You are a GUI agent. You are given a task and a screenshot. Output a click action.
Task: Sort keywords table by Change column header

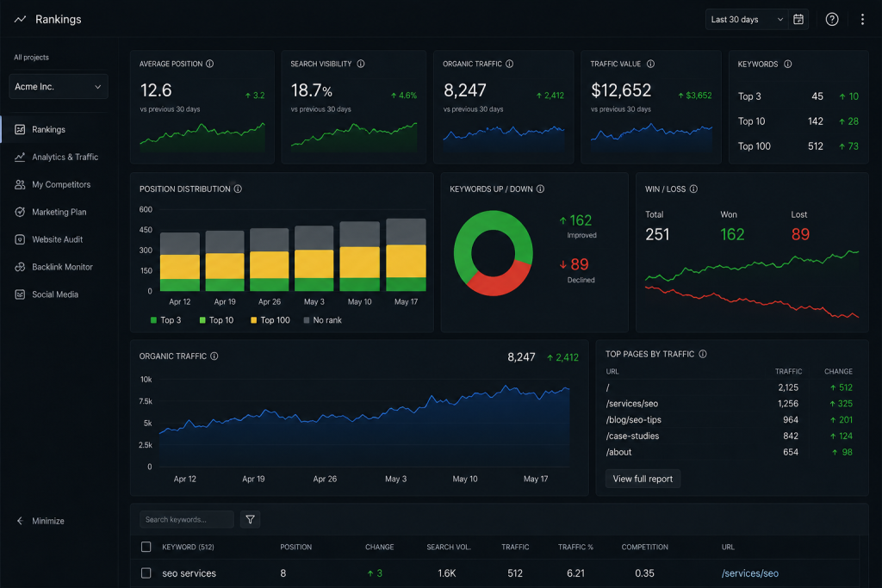pyautogui.click(x=380, y=547)
